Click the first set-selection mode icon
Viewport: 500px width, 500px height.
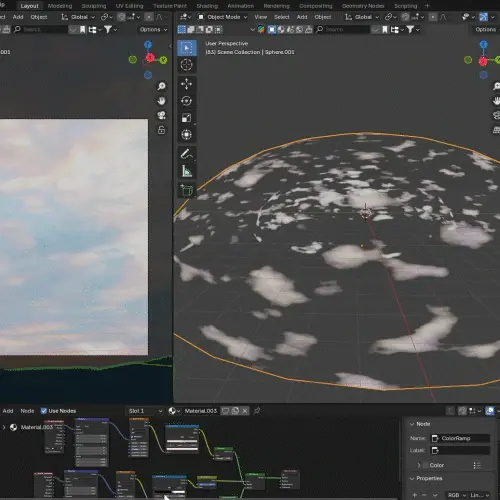pos(182,30)
